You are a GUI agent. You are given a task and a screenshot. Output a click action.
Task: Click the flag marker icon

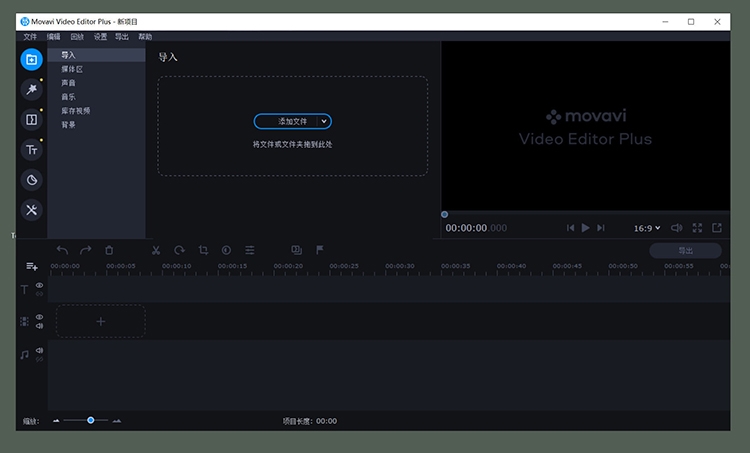coord(320,250)
